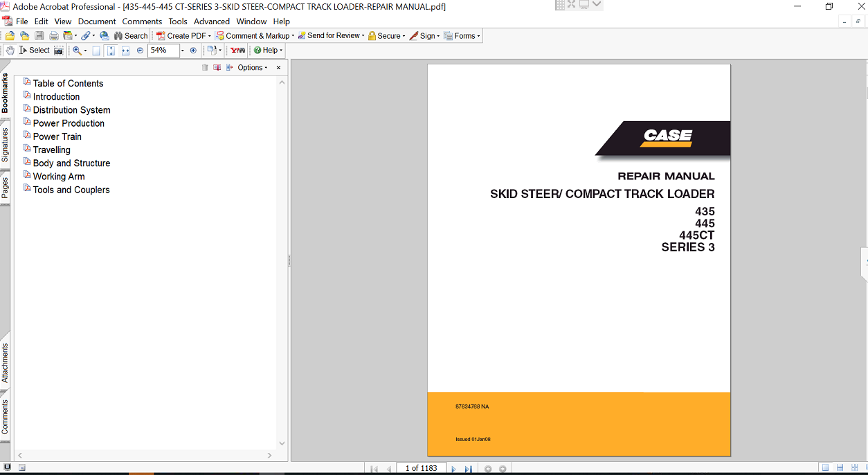868x475 pixels.
Task: Click the zoom out minus button
Action: (140, 51)
